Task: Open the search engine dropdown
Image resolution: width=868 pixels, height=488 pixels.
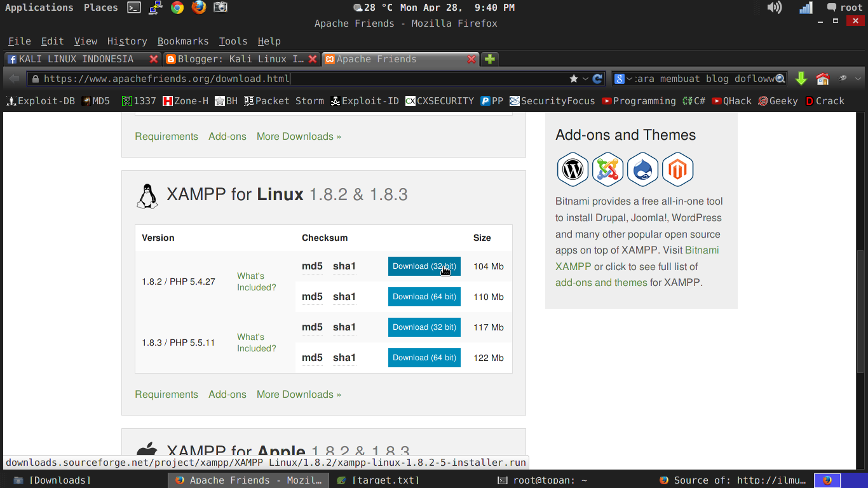Action: 623,79
